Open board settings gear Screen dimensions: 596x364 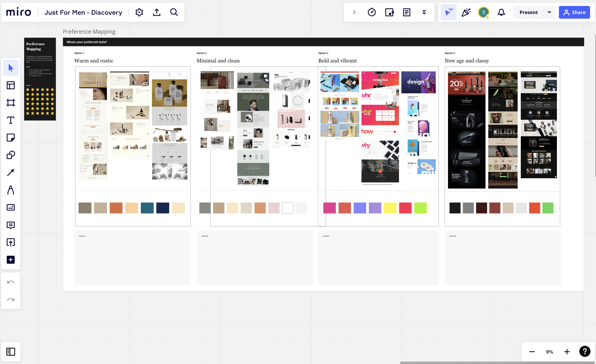point(139,12)
